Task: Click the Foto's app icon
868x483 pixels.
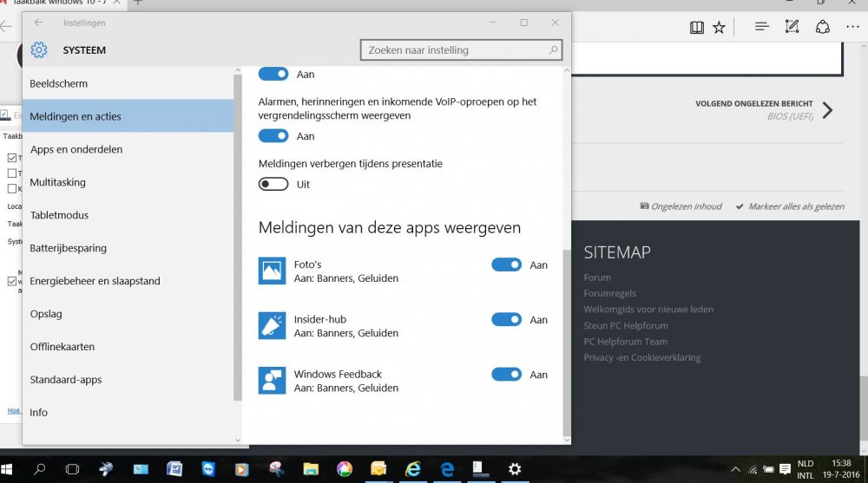Action: click(x=272, y=271)
